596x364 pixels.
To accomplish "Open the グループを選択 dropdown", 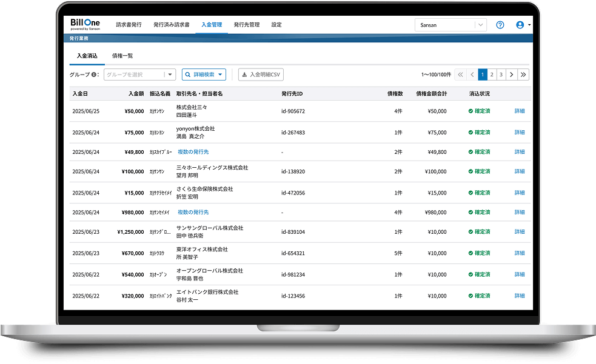I will [139, 74].
